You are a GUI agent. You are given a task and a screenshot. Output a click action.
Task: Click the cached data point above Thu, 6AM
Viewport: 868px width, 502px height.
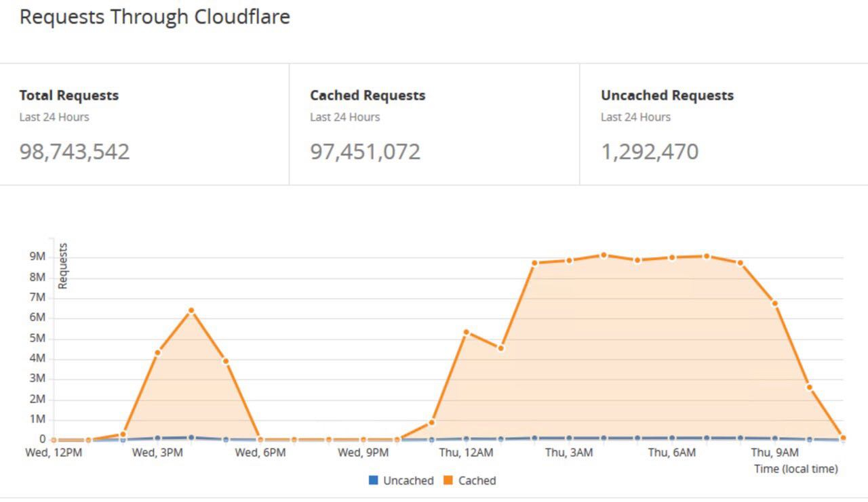point(672,257)
